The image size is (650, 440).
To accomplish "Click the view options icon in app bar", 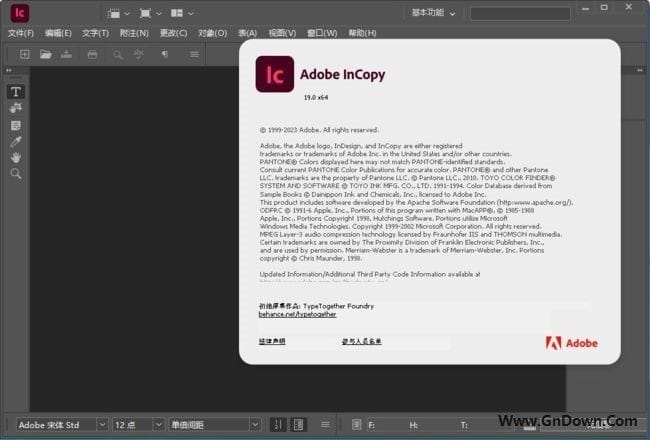I will tap(114, 14).
